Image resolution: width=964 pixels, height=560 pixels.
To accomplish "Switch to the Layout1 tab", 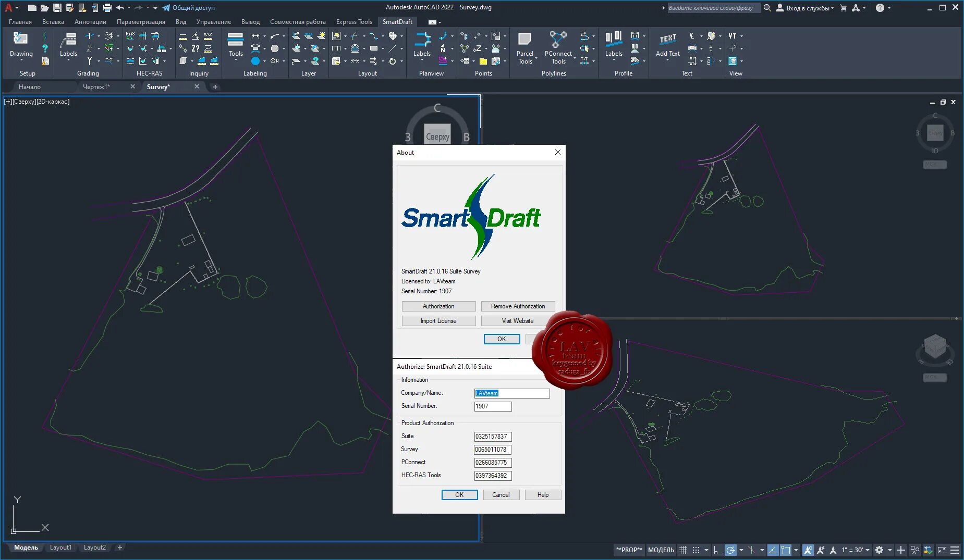I will [60, 547].
